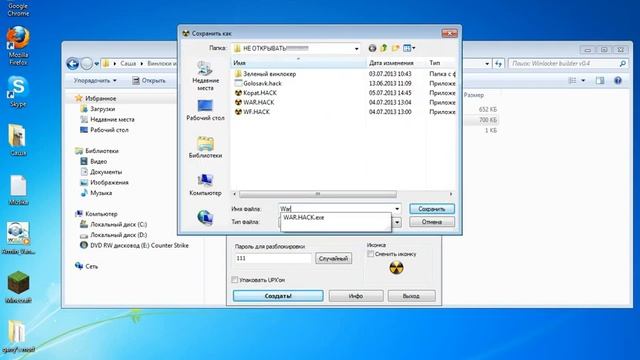Open Рабочий стол in Explorer sidebar

coord(104,130)
